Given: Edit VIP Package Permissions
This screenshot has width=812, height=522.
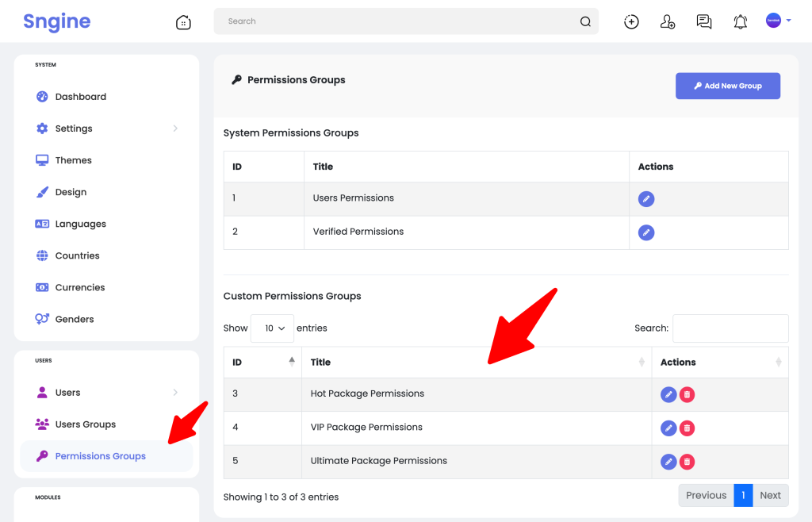Looking at the screenshot, I should pyautogui.click(x=668, y=428).
